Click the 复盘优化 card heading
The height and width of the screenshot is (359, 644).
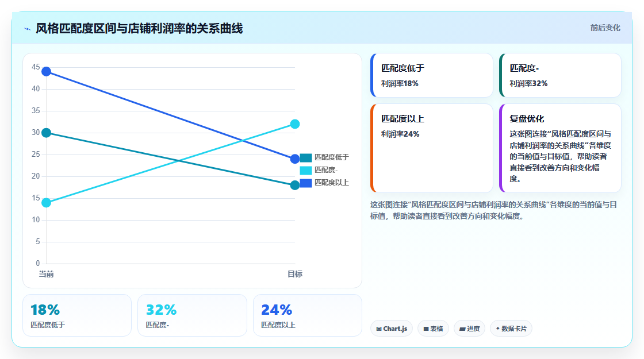[x=527, y=119]
